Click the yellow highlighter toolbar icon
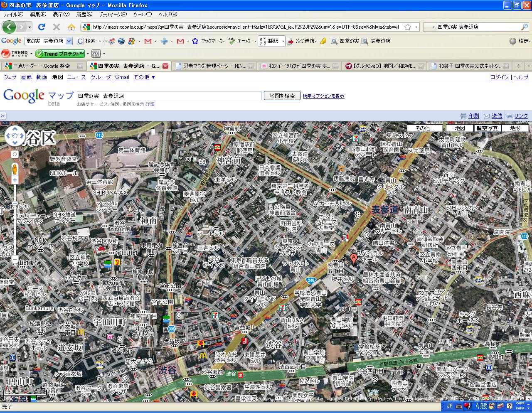 pos(323,41)
